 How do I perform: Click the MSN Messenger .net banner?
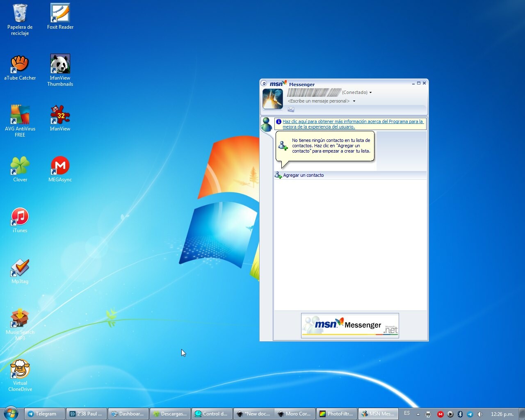(x=350, y=325)
